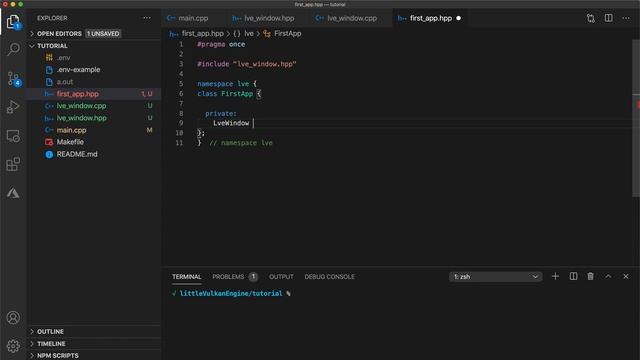The height and width of the screenshot is (360, 640).
Task: Expand the Open Editors section
Action: pos(59,33)
